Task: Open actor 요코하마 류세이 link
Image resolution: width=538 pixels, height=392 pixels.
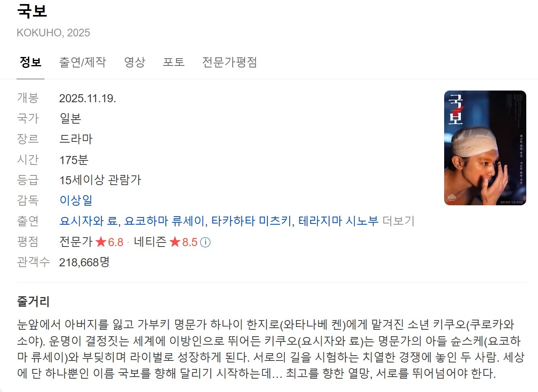Action: pyautogui.click(x=164, y=221)
